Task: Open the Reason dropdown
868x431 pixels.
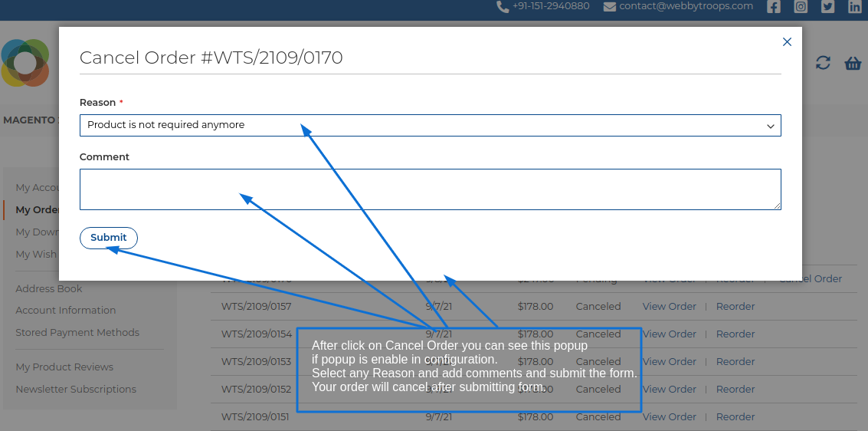Action: pos(430,125)
